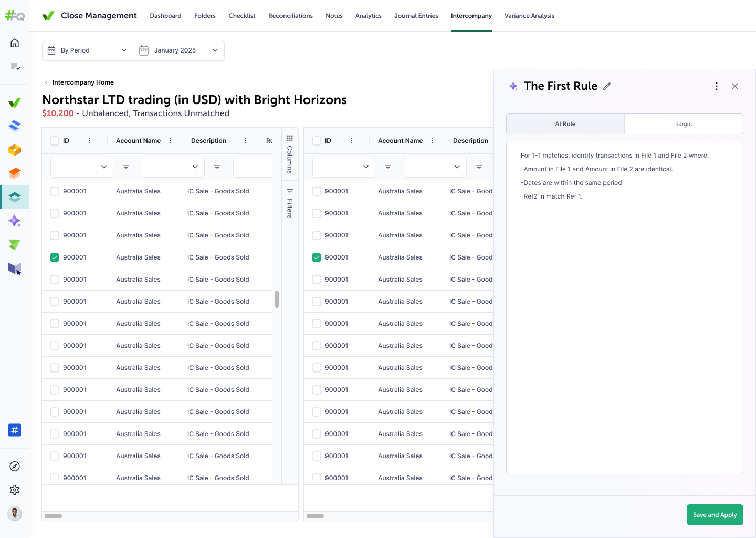Screen dimensions: 756x538
Task: Click left table vertical scrollbar thumb
Action: pyautogui.click(x=277, y=299)
